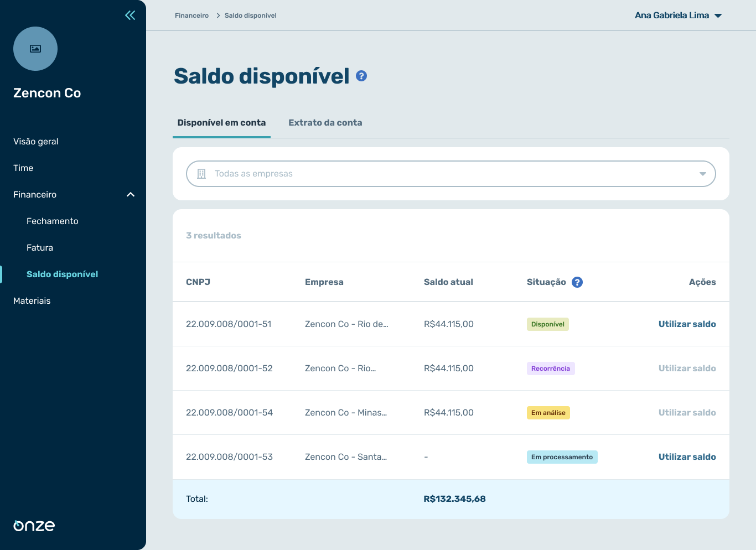The width and height of the screenshot is (756, 550).
Task: Expand the Ana Gabriela Lima account menu
Action: coord(679,15)
